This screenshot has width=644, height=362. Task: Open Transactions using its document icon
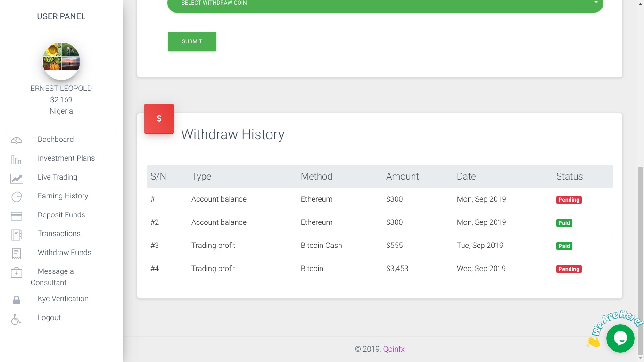pos(16,234)
